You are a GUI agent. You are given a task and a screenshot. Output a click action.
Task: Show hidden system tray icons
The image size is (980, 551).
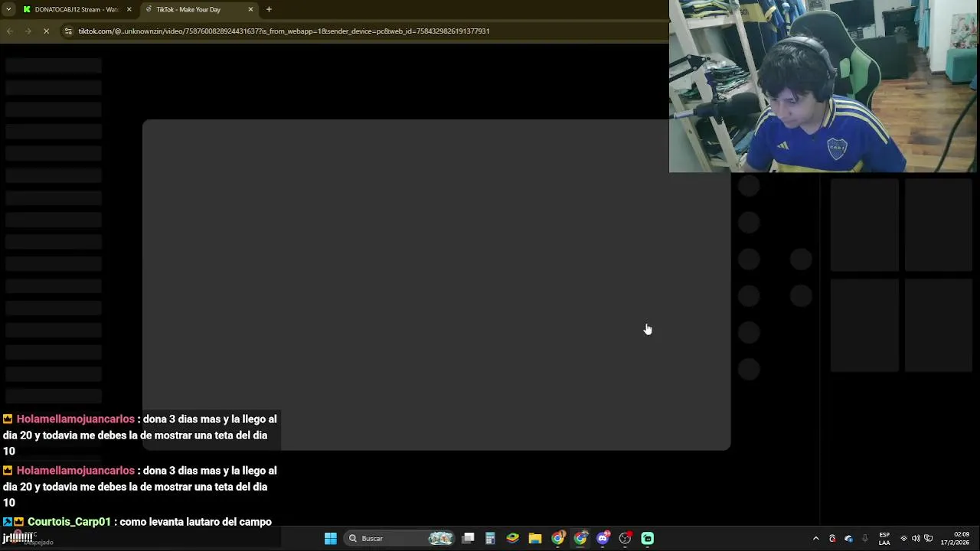tap(815, 538)
